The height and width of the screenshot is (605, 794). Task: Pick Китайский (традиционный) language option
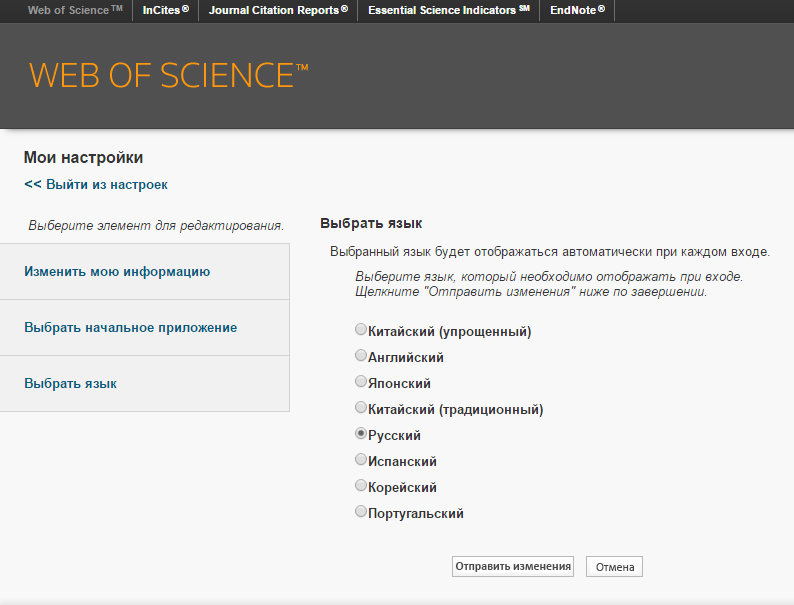tap(361, 408)
